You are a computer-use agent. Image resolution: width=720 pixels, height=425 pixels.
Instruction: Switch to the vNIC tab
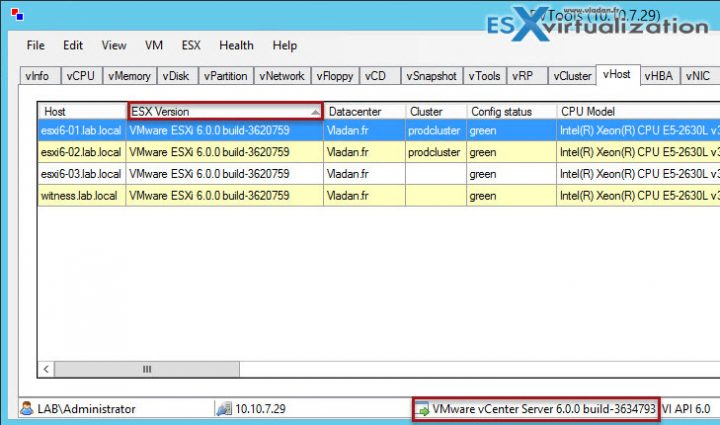699,76
